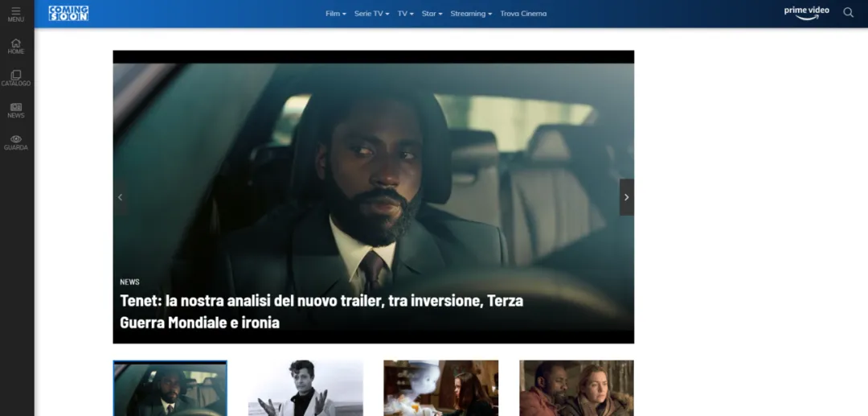Open GUARDA eye icon in sidebar

tap(15, 143)
